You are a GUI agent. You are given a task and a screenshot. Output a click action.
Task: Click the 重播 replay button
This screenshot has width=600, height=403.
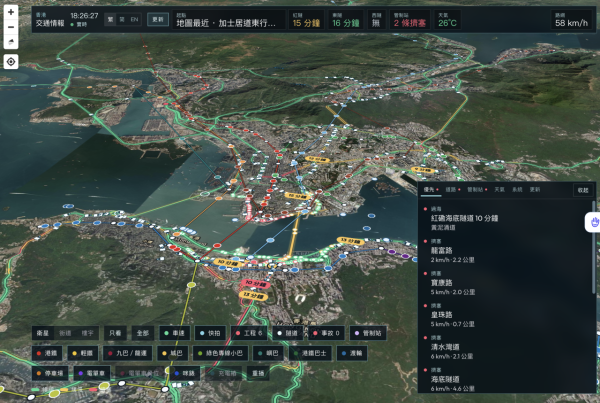point(258,373)
